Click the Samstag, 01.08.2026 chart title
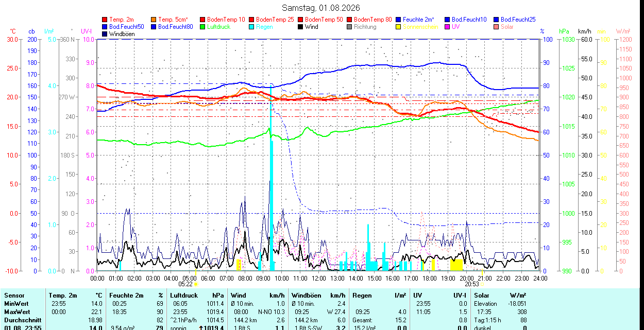 321,8
